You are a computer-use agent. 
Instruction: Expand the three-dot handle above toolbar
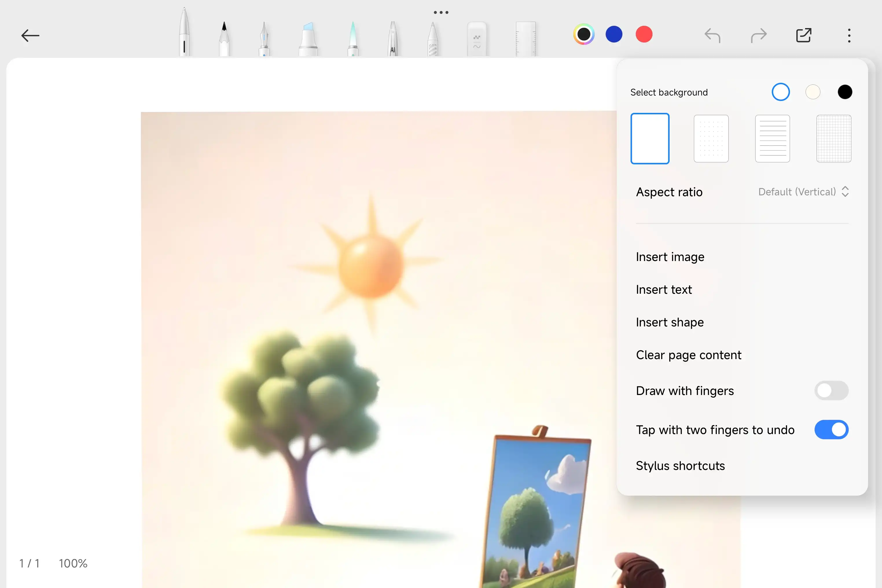pyautogui.click(x=441, y=12)
